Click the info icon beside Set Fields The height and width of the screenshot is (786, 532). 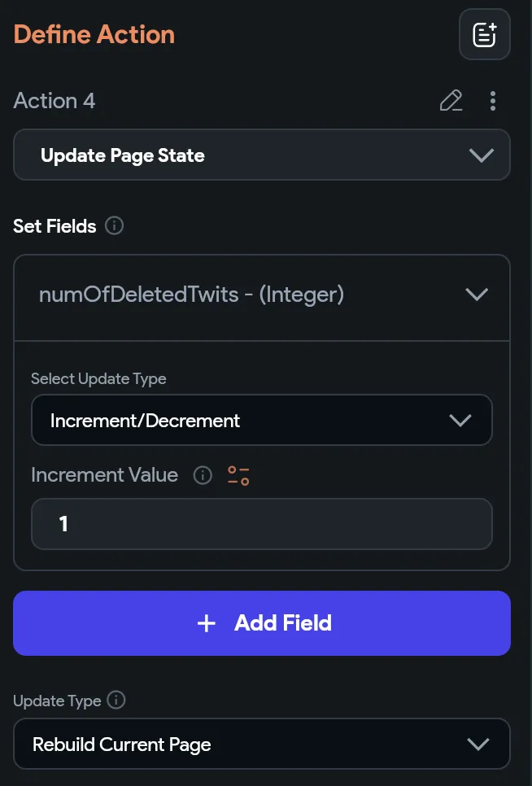pos(115,226)
